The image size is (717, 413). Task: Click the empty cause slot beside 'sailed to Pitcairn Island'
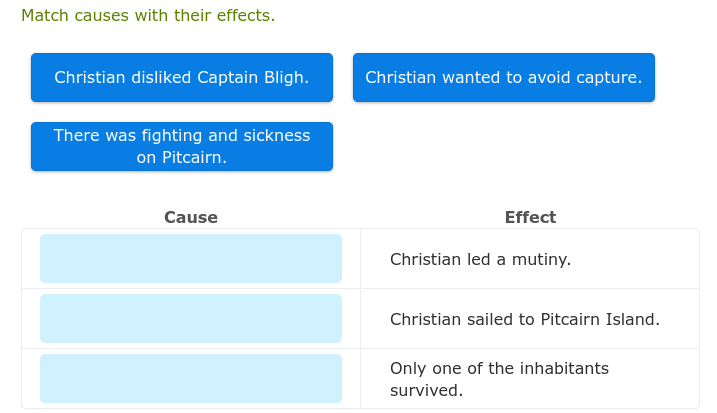tap(190, 318)
